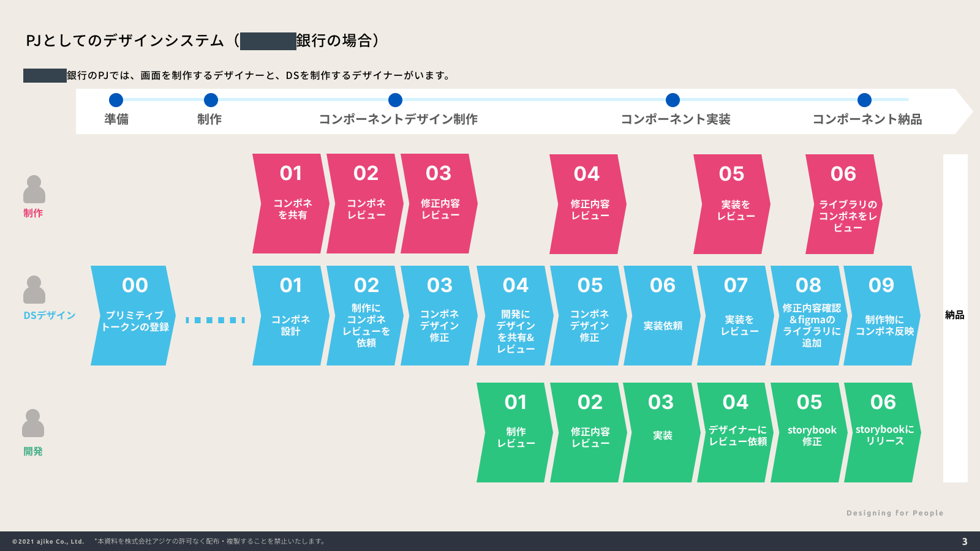This screenshot has height=551, width=980.
Task: Click the person icon above DSデザイン label
Action: pyautogui.click(x=34, y=290)
